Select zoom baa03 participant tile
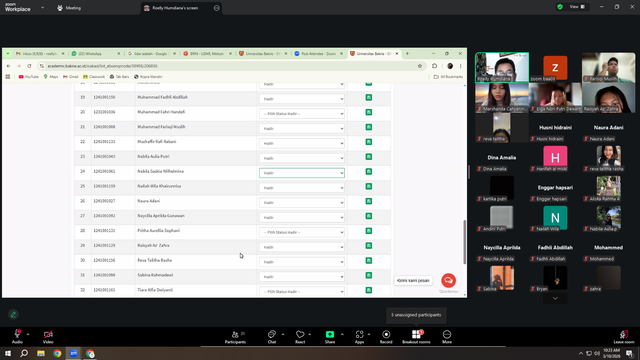 [555, 67]
